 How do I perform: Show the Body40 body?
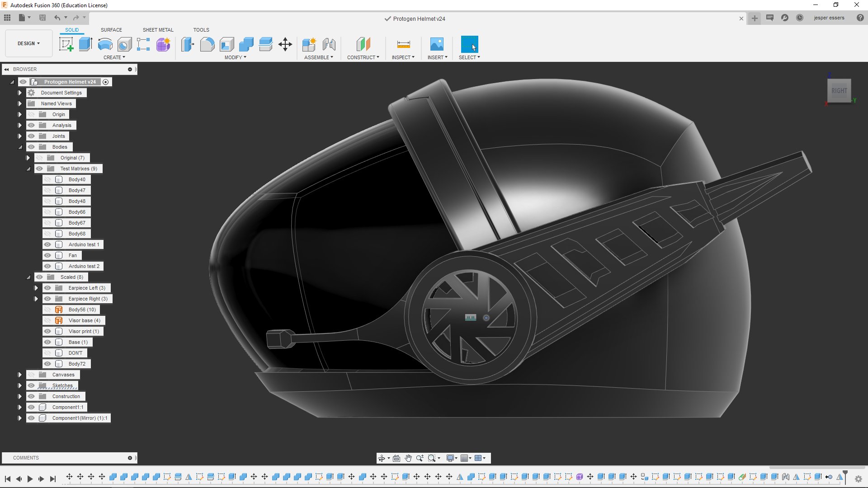[x=47, y=179]
